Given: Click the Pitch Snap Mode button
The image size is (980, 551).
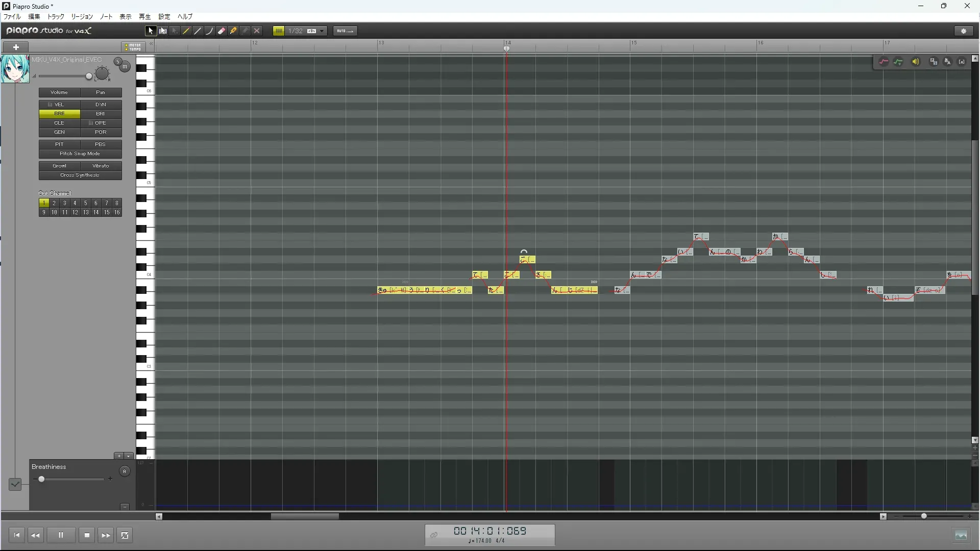Looking at the screenshot, I should 80,154.
